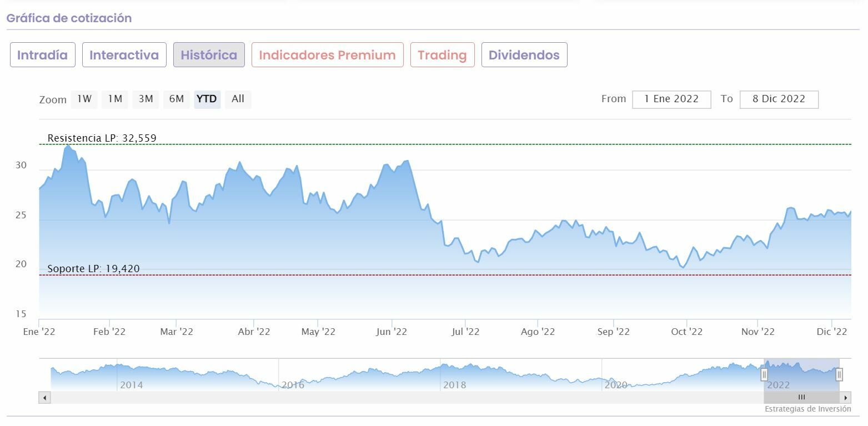Set zoom to 1W
Image resolution: width=868 pixels, height=426 pixels.
tap(84, 99)
